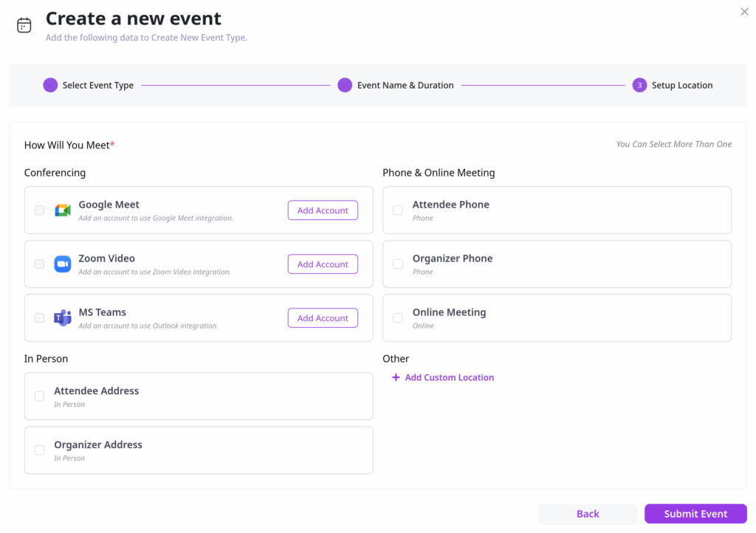This screenshot has height=533, width=756.
Task: Enable the Organizer Phone option
Action: coord(398,264)
